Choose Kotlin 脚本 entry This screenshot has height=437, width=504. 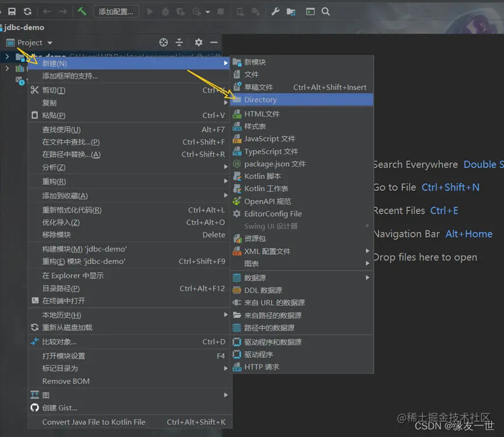click(x=302, y=176)
